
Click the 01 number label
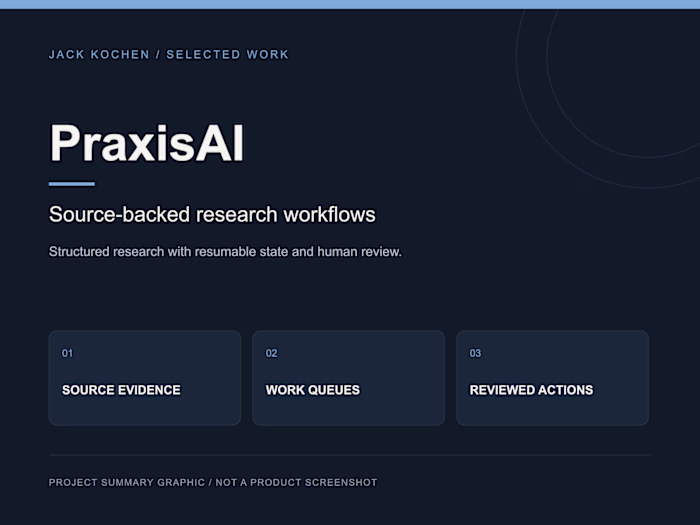click(x=67, y=353)
